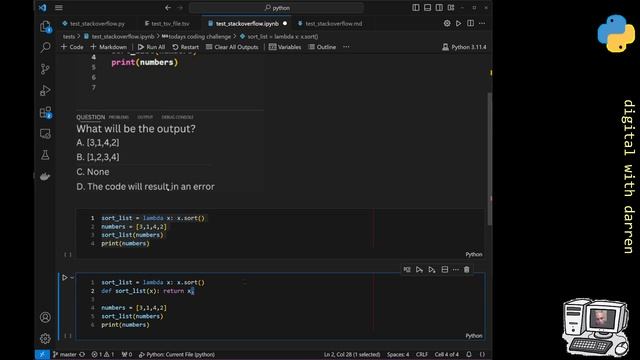Click the vertical notebook scrollbar
The width and height of the screenshot is (640, 360).
pos(490,159)
